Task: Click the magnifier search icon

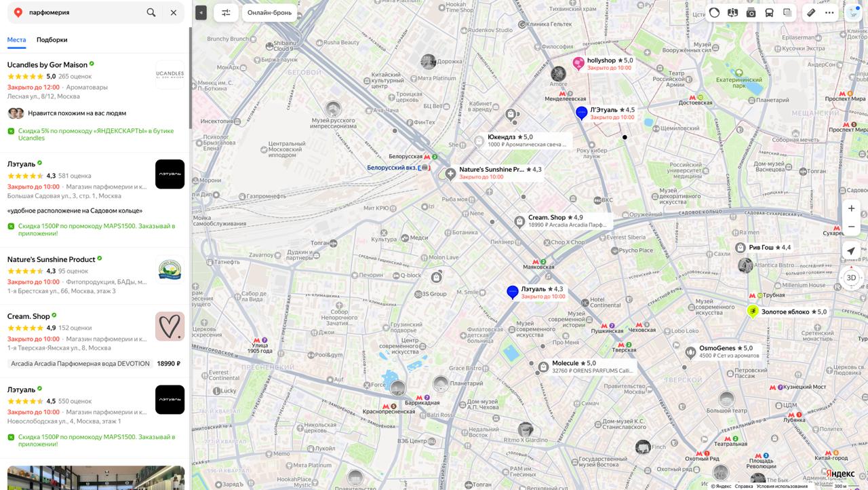Action: pyautogui.click(x=151, y=12)
